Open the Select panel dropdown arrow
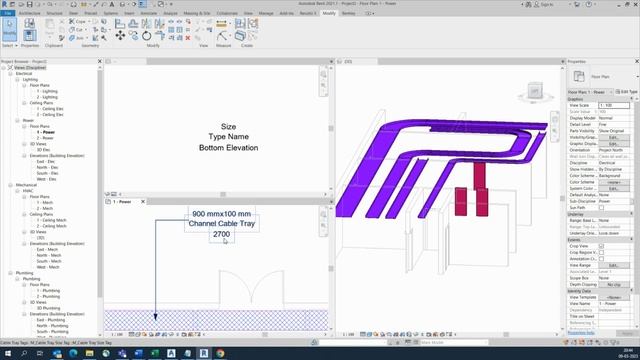 [x=16, y=46]
